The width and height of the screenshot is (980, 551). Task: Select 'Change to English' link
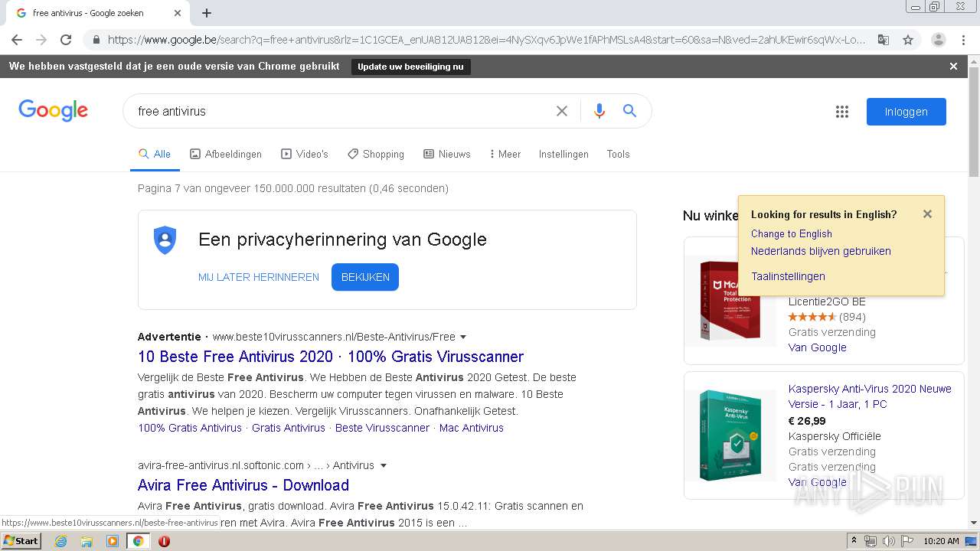[x=791, y=233]
